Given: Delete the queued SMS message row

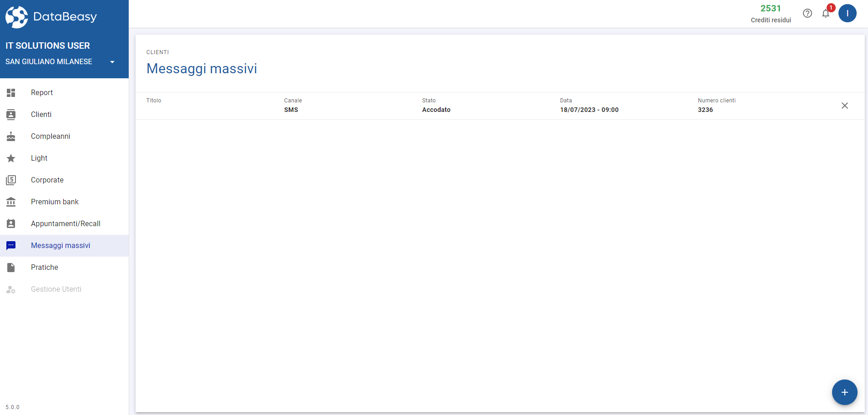Looking at the screenshot, I should pyautogui.click(x=844, y=106).
